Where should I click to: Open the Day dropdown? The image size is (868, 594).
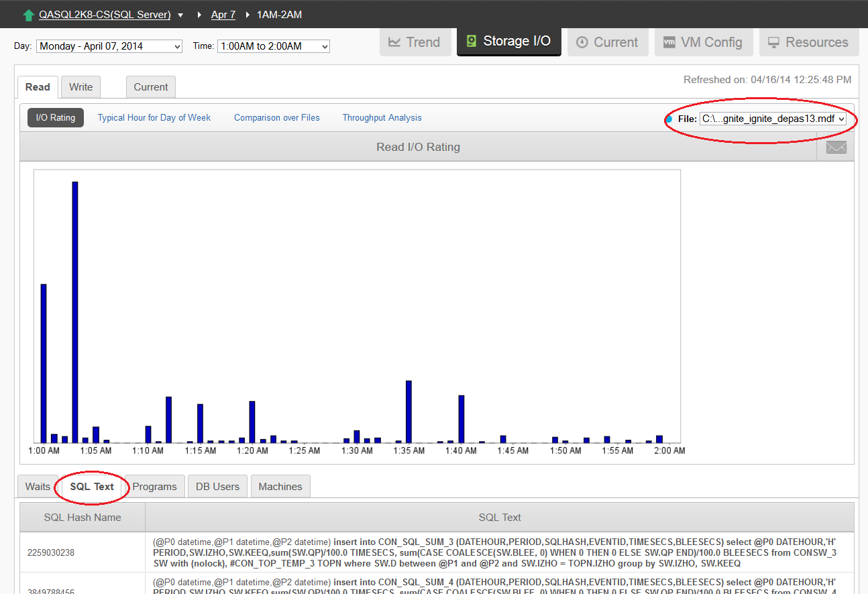[109, 46]
